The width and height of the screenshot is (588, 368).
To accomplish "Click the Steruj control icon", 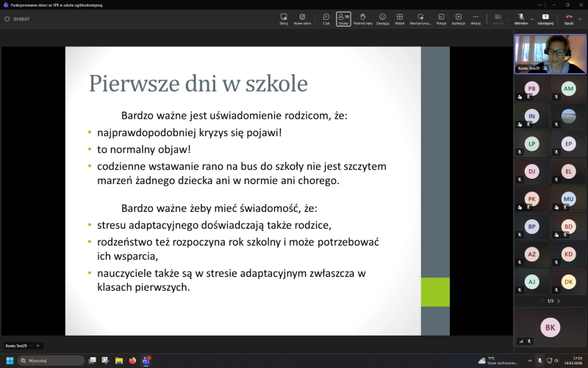I will pyautogui.click(x=283, y=18).
